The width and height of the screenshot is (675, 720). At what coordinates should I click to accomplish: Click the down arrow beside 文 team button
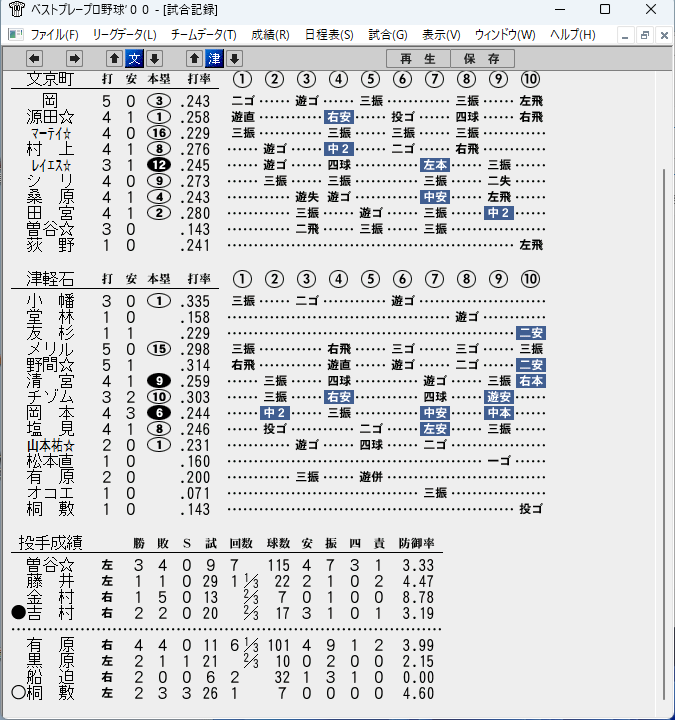[155, 58]
